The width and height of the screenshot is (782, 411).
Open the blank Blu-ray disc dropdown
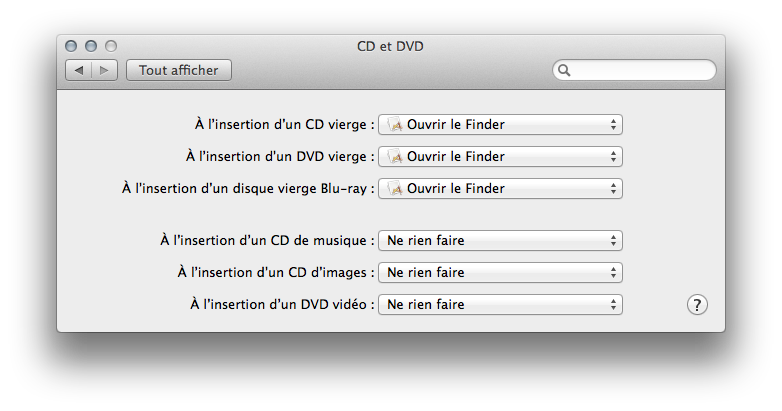tap(500, 189)
